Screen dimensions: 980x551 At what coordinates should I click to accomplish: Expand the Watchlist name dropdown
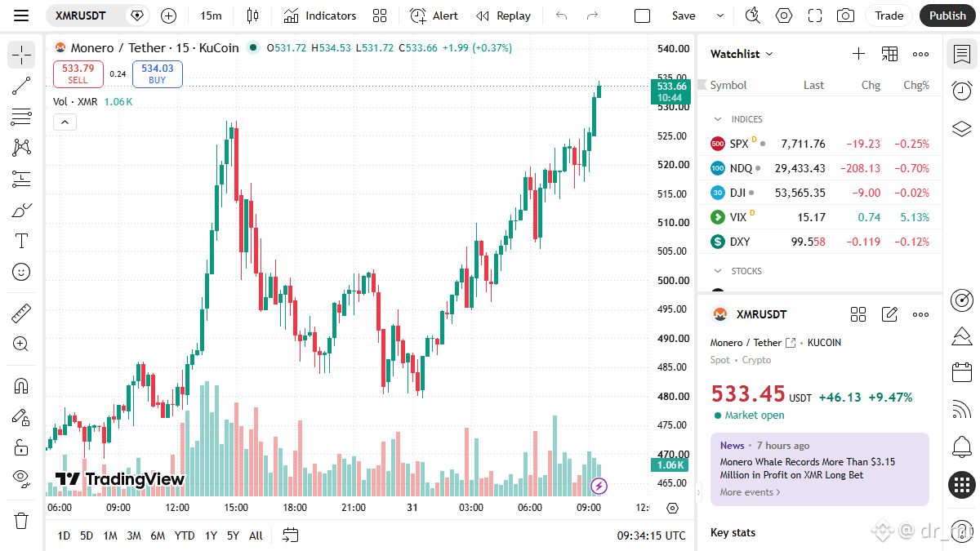click(742, 54)
